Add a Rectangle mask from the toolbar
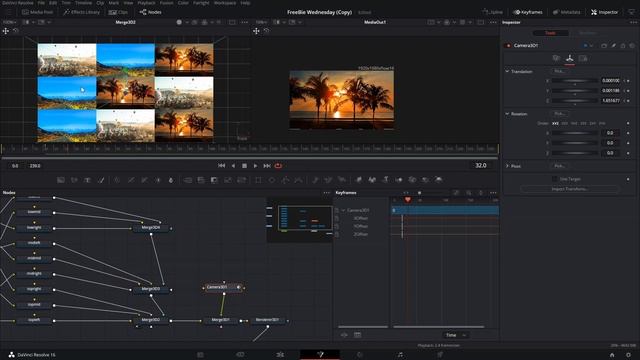This screenshot has height=360, width=640. [258, 180]
